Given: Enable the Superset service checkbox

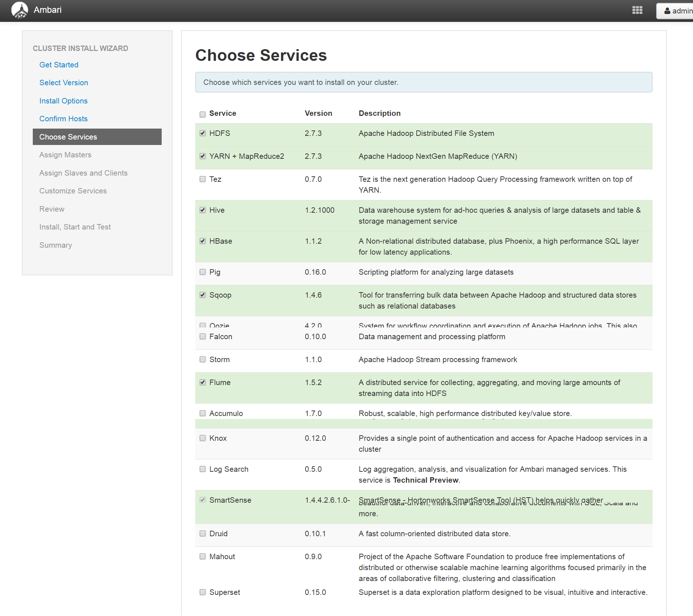Looking at the screenshot, I should (202, 592).
